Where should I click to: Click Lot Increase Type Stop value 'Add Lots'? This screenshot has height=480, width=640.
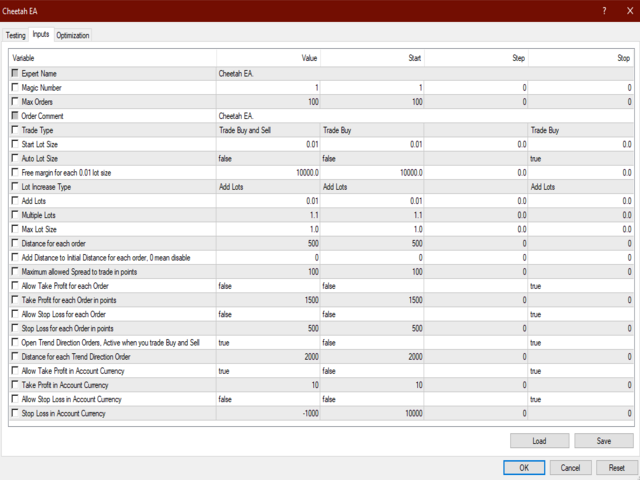coord(581,187)
